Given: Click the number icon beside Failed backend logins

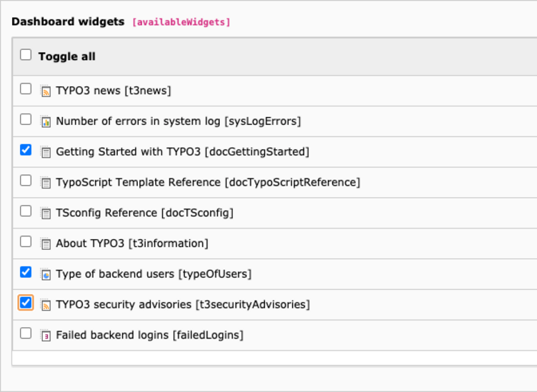Looking at the screenshot, I should click(46, 336).
